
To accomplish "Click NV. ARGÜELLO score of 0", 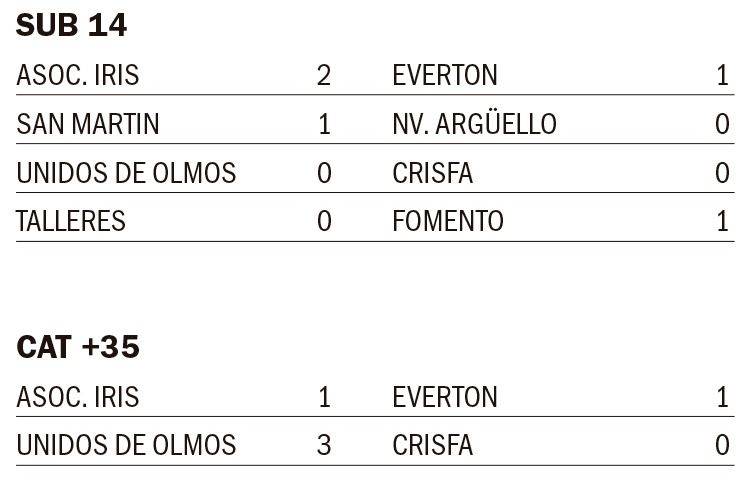I will [x=722, y=125].
